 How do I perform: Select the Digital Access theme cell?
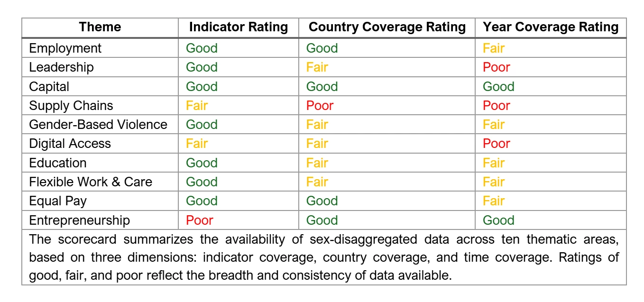(x=70, y=144)
